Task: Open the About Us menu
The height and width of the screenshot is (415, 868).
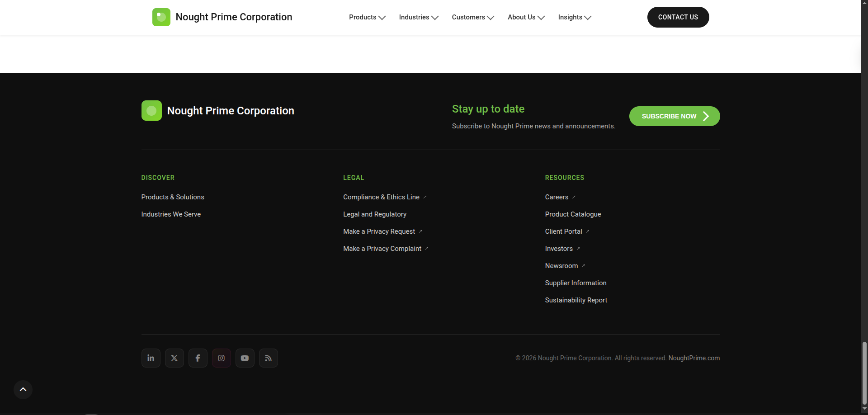Action: click(x=526, y=17)
